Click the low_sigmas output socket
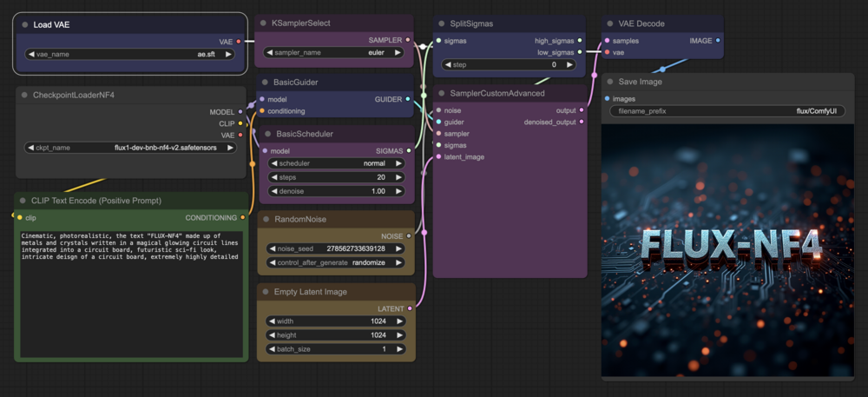The height and width of the screenshot is (397, 868). (x=580, y=53)
